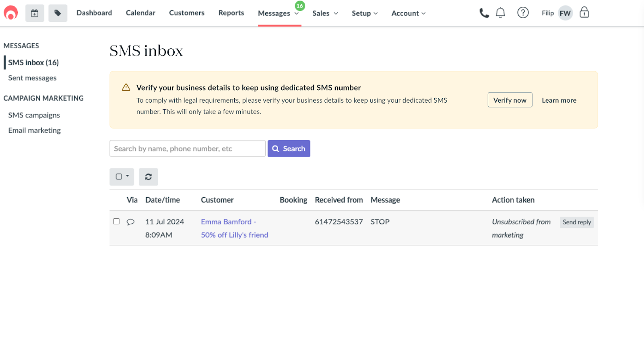The image size is (644, 339).
Task: Expand the Sales dropdown menu
Action: tap(325, 13)
